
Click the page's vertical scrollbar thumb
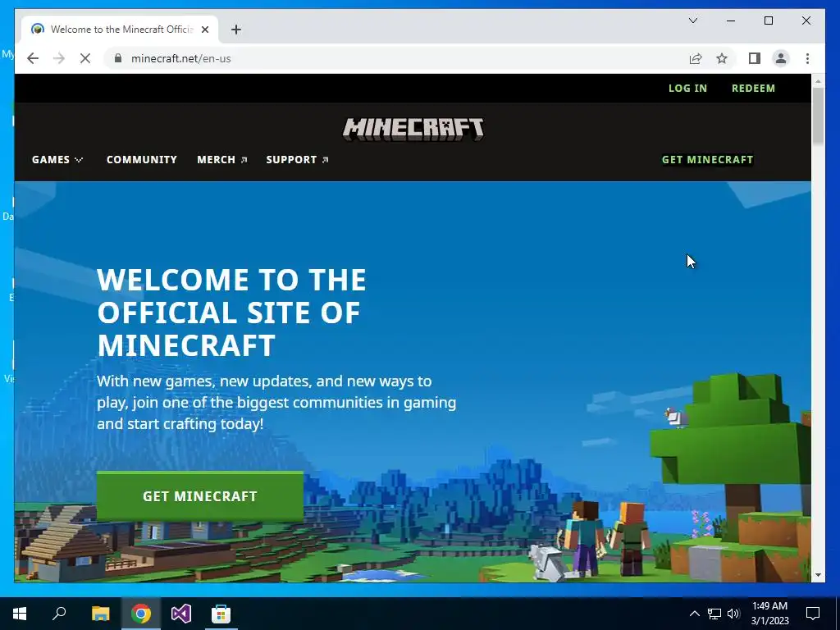click(x=818, y=116)
